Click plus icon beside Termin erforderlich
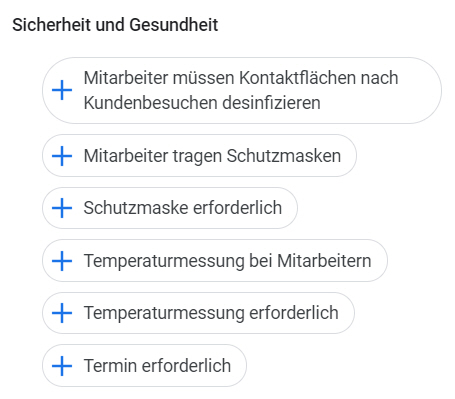Viewport: 455px width, 399px height. pyautogui.click(x=62, y=366)
